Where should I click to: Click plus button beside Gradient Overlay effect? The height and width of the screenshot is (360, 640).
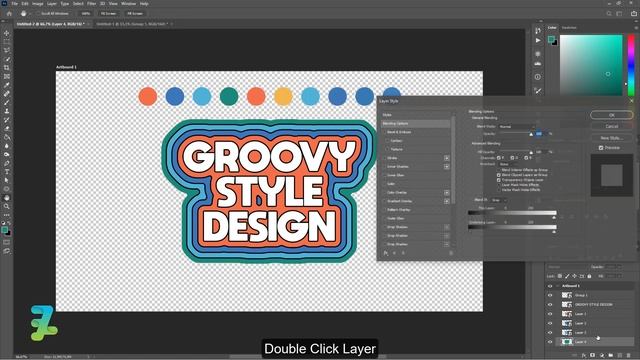coord(447,201)
